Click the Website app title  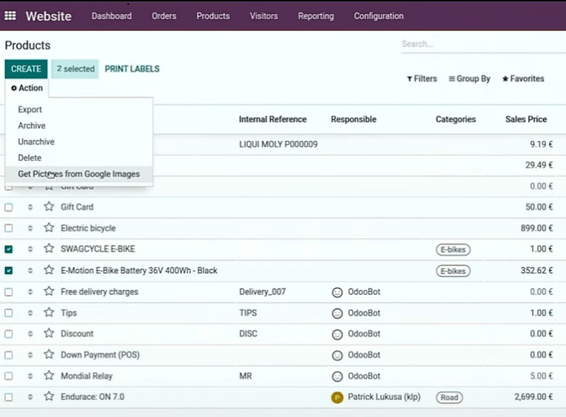[x=48, y=16]
